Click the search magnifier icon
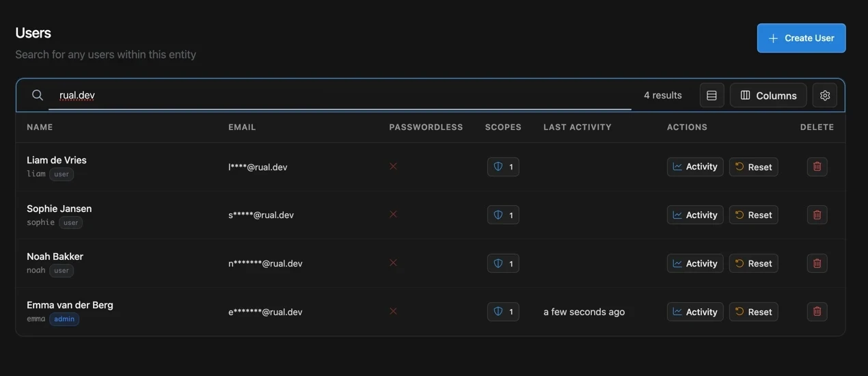The image size is (868, 376). click(38, 95)
